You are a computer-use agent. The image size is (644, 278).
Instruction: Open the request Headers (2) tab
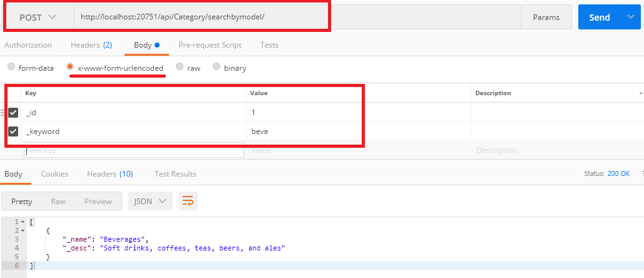[x=91, y=45]
